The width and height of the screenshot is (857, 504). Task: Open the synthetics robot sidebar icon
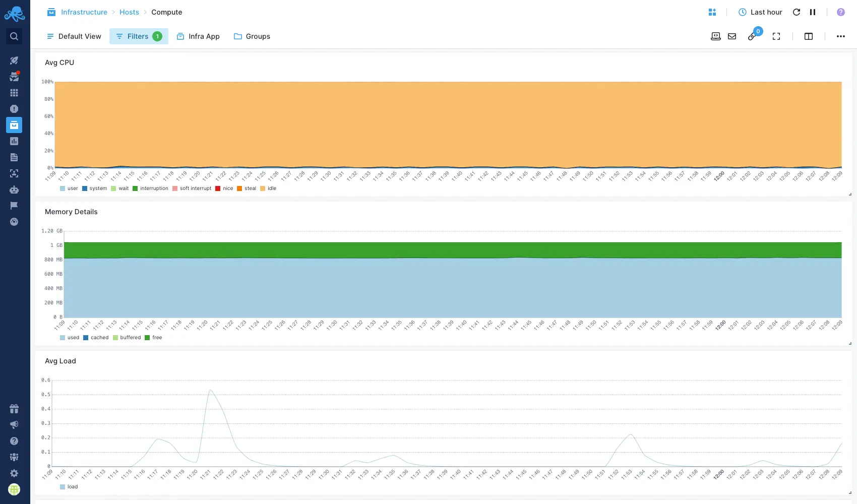[14, 190]
